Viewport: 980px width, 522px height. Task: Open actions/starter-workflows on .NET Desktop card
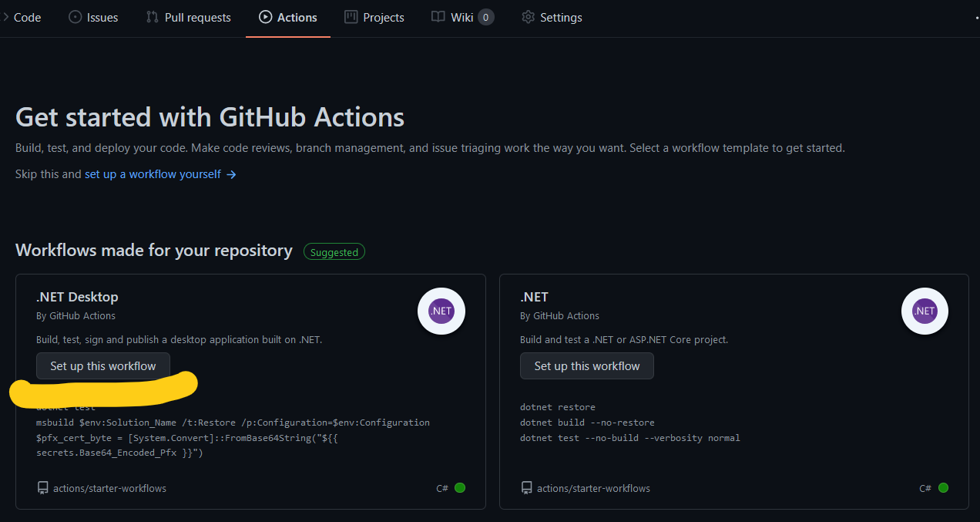point(109,488)
